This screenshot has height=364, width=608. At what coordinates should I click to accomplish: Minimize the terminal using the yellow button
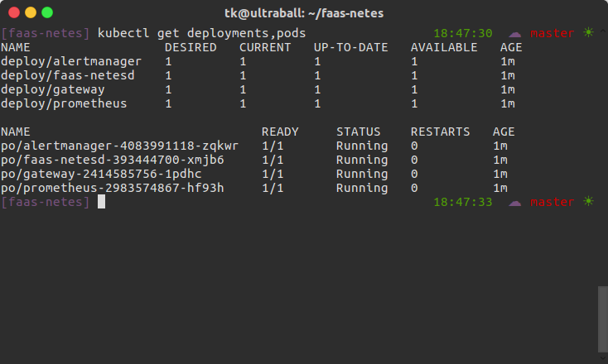coord(31,12)
